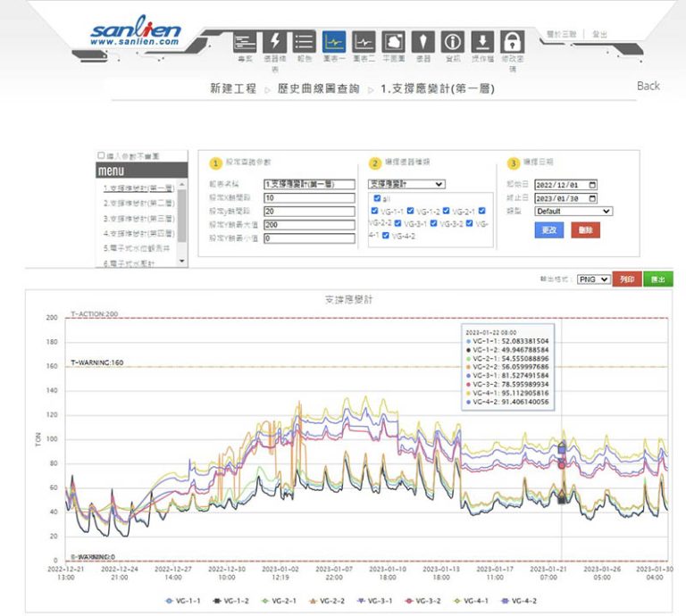Screen dimensions: 686x616
Task: Open the padlock change-password icon
Action: pos(512,41)
